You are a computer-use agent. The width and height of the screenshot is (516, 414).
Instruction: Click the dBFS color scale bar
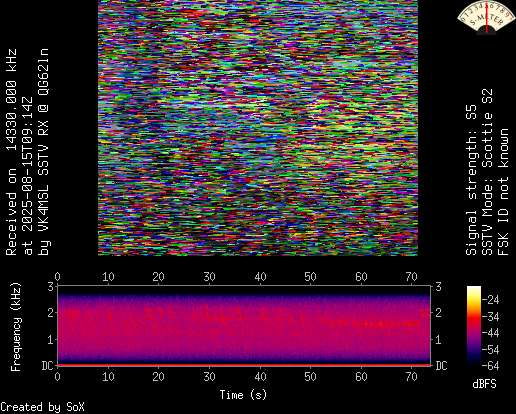[474, 326]
